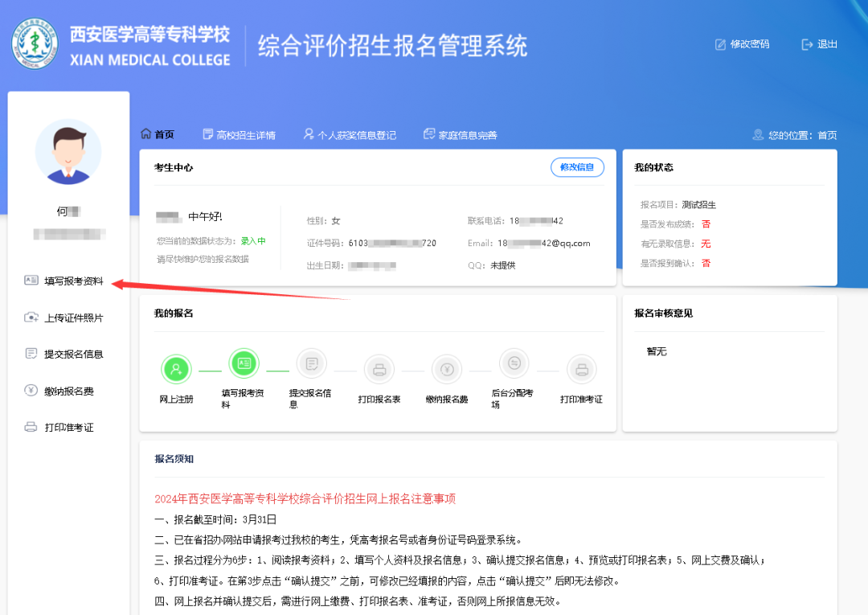Click the 提交报名信息 step circle icon
The width and height of the screenshot is (868, 615).
pos(312,363)
